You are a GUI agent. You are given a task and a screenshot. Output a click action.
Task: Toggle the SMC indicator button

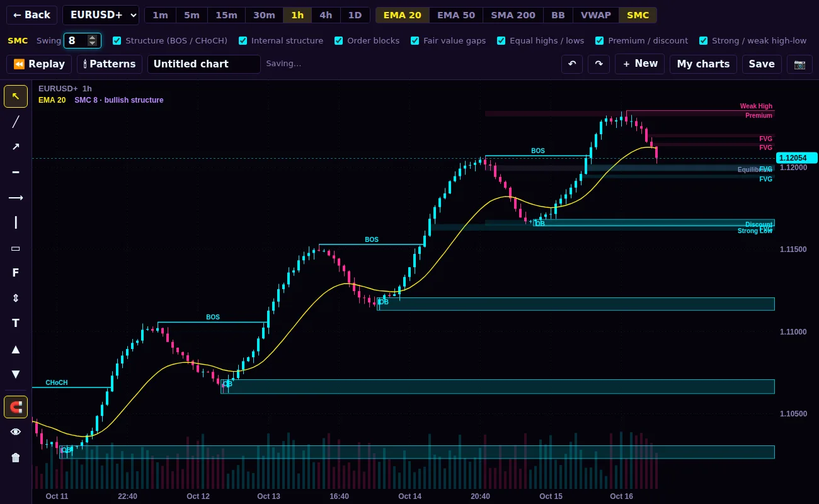638,15
